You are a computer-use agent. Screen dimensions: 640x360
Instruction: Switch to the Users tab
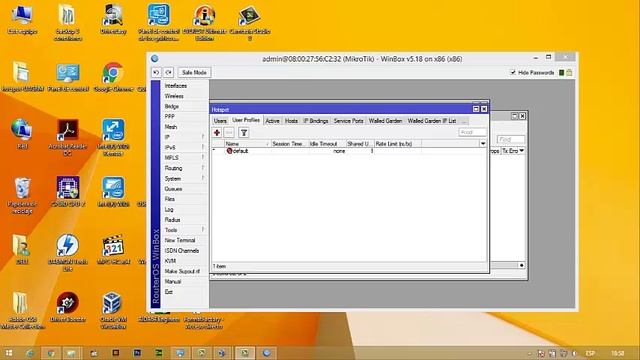pyautogui.click(x=220, y=121)
